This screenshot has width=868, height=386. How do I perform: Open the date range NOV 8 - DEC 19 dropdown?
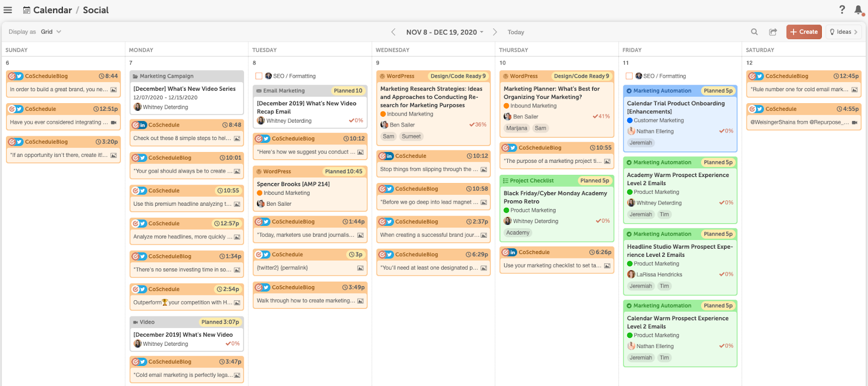point(445,32)
